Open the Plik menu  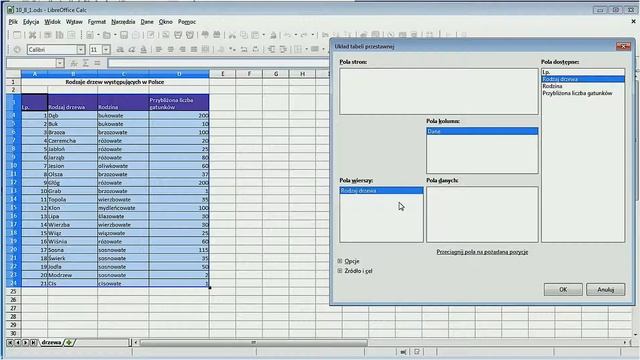pyautogui.click(x=13, y=22)
